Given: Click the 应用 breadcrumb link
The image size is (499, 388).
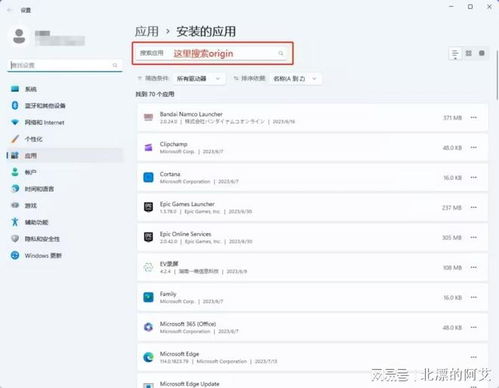Looking at the screenshot, I should pos(147,32).
